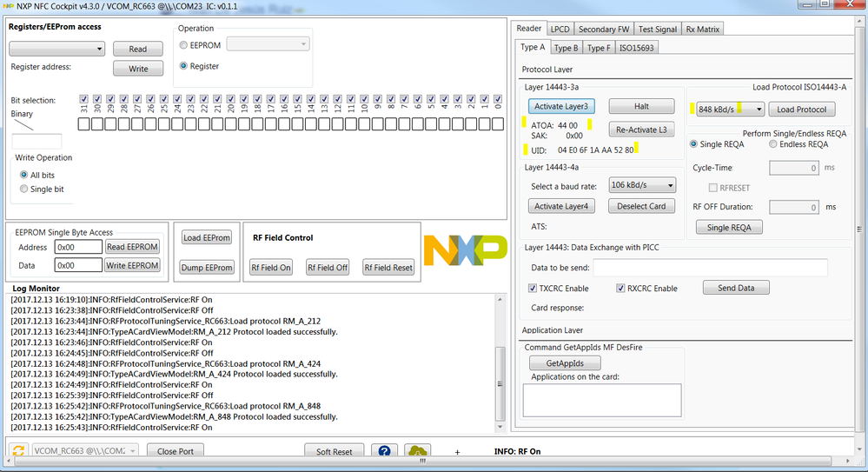
Task: Select the Reader tab
Action: 528,29
